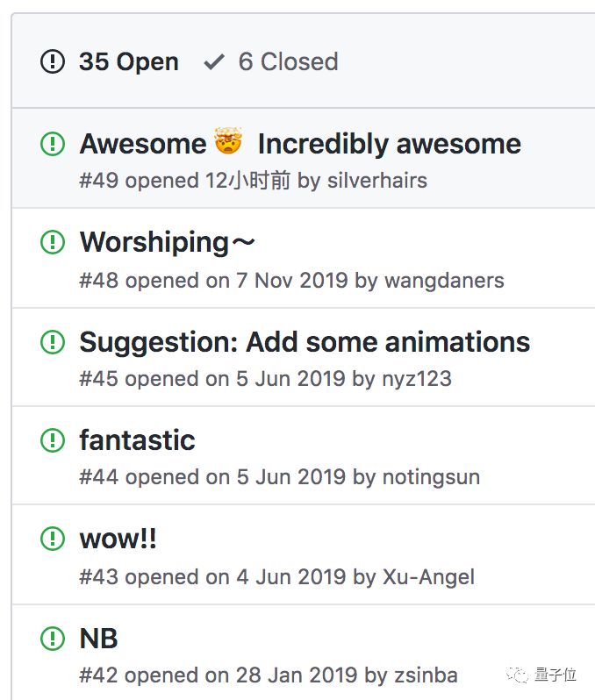Click open-issue icon beside "Awesome Incredibly awesome"
Image resolution: width=595 pixels, height=700 pixels.
(53, 144)
